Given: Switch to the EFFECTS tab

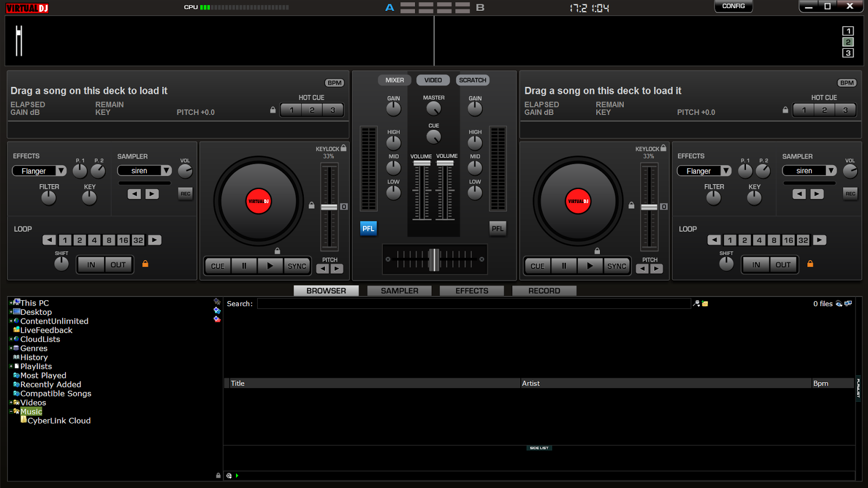Looking at the screenshot, I should coord(472,291).
